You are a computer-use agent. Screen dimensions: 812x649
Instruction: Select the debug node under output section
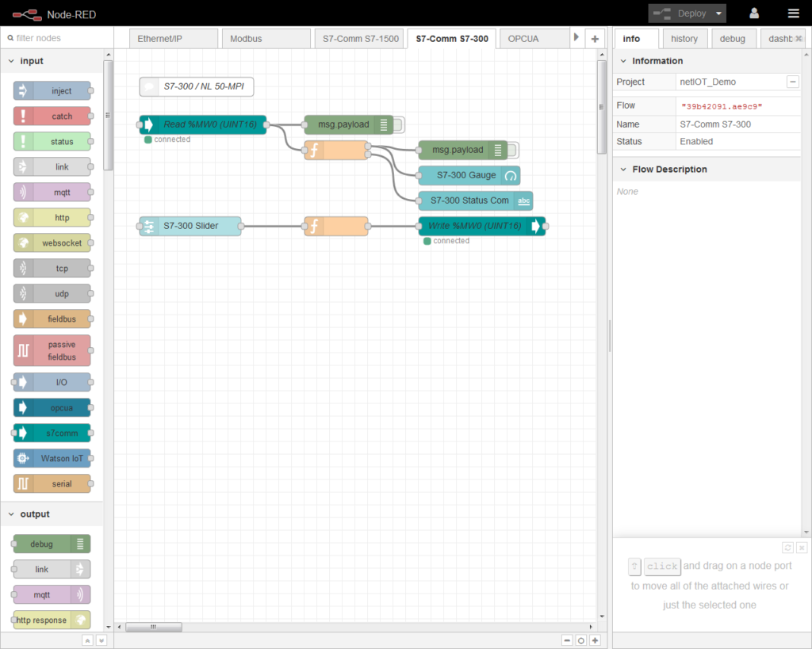50,544
